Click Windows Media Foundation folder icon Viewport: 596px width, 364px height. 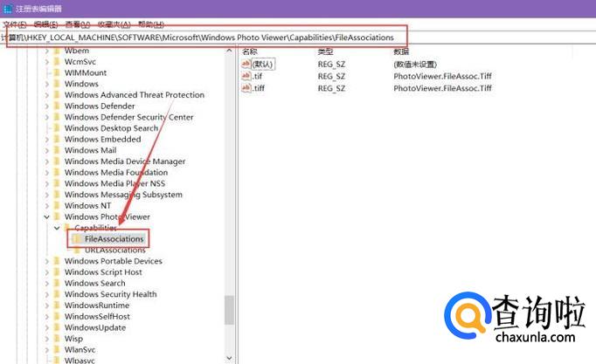pos(57,172)
